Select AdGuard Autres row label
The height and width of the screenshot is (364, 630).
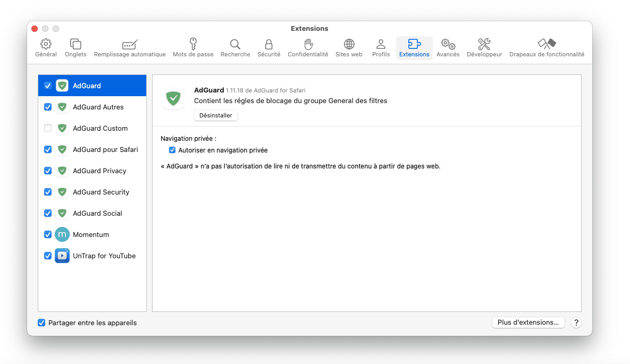98,107
